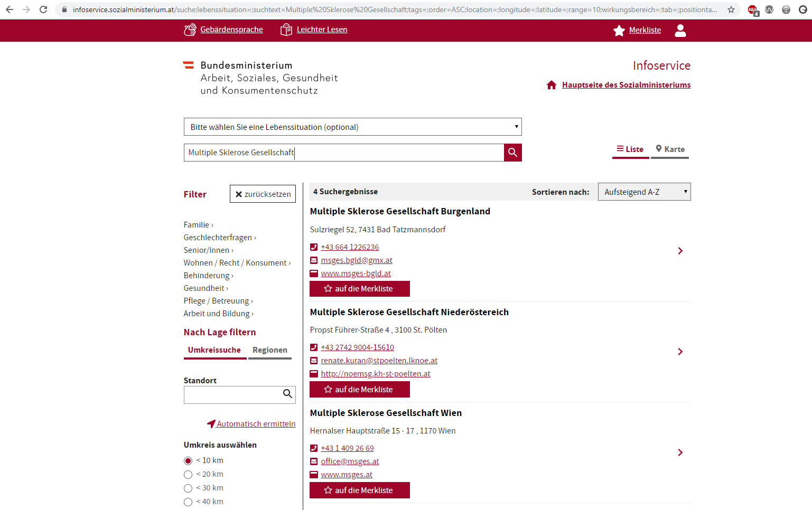Enable the < 30 km radius filter
The width and height of the screenshot is (812, 510).
coord(188,488)
